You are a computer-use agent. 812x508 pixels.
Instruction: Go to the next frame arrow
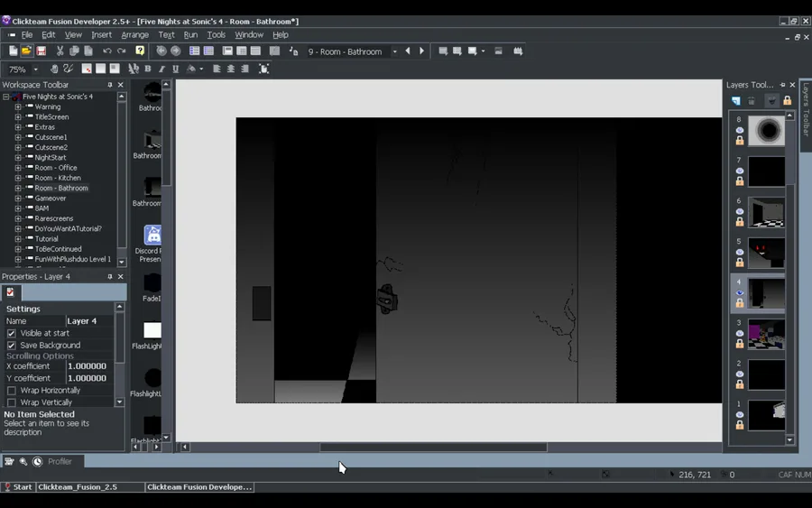point(421,51)
